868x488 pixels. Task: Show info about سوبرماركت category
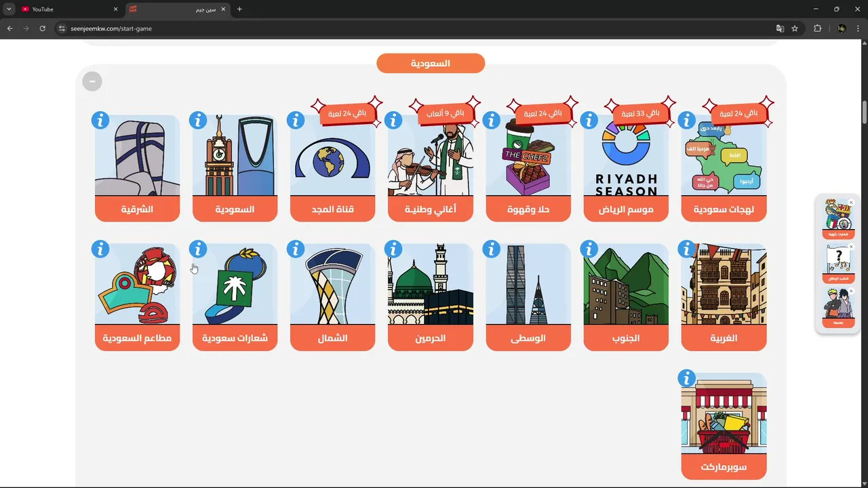coord(686,378)
